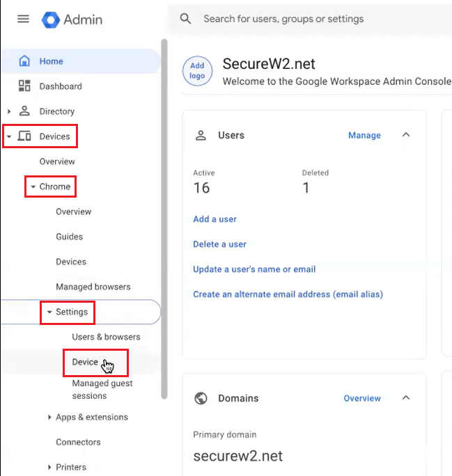Open the hamburger main menu icon
The image size is (452, 476).
pyautogui.click(x=23, y=19)
